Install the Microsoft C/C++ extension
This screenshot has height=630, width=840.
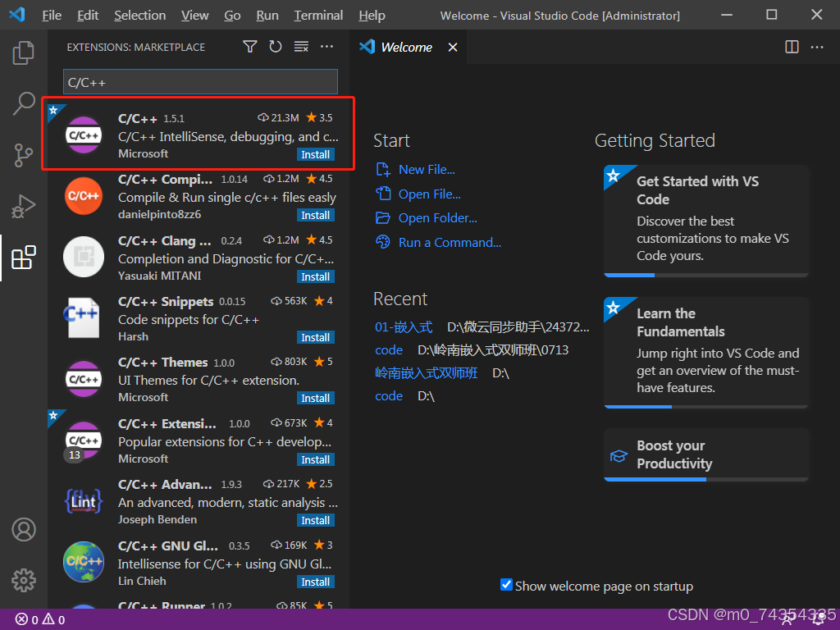pyautogui.click(x=316, y=155)
